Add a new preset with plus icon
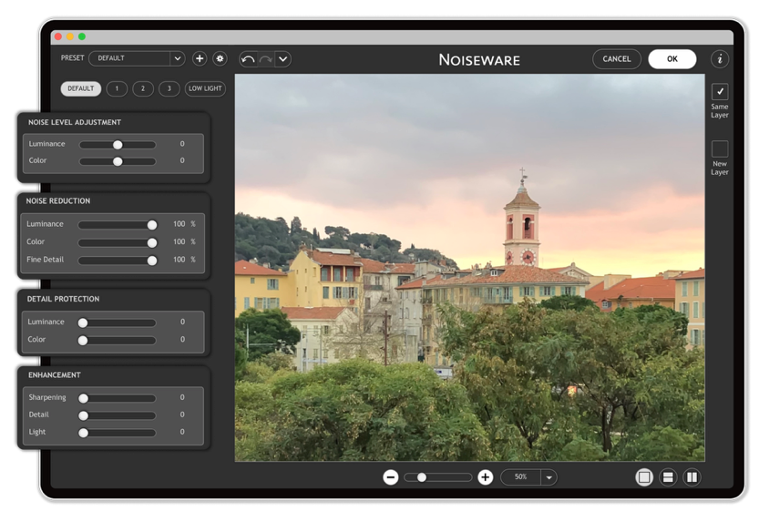Image resolution: width=769 pixels, height=532 pixels. 200,59
